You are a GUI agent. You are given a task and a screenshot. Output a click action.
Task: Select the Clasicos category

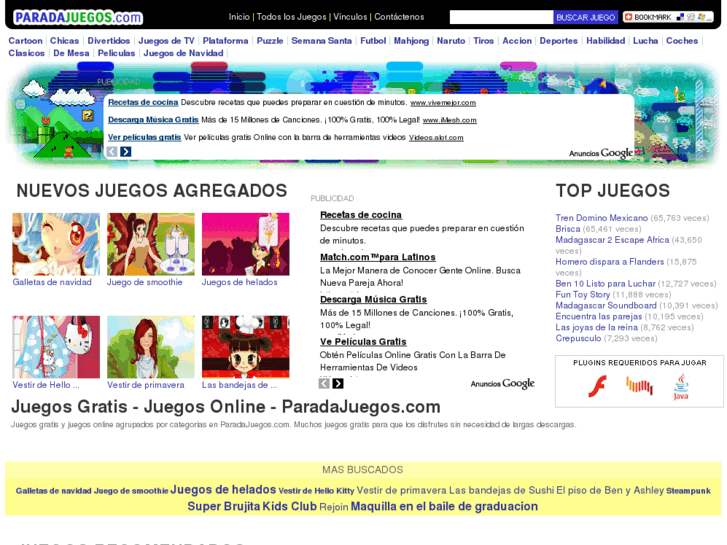click(x=26, y=53)
